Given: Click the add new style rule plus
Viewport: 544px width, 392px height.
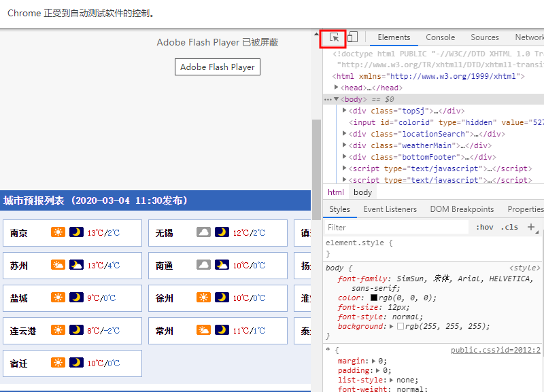Looking at the screenshot, I should pyautogui.click(x=531, y=227).
